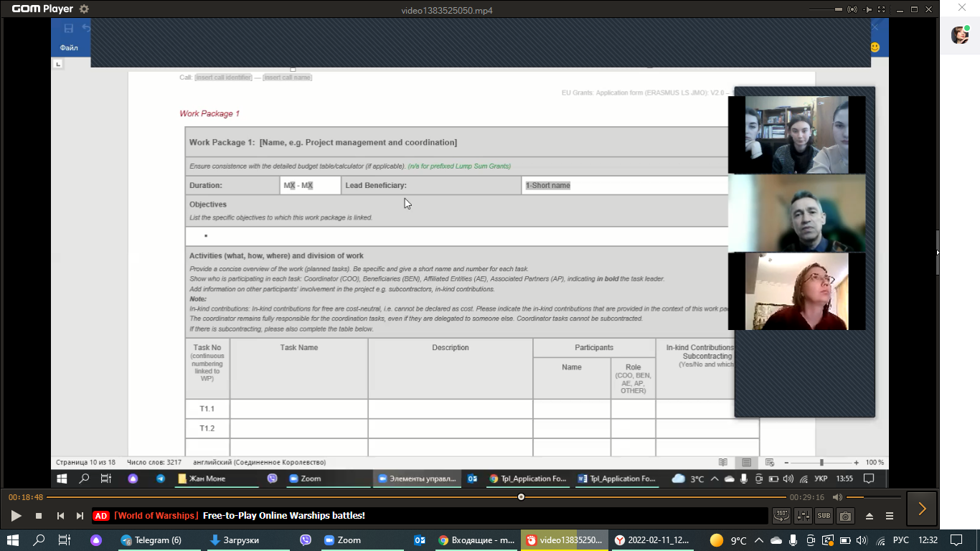Expand the side panel orange arrow

[922, 509]
